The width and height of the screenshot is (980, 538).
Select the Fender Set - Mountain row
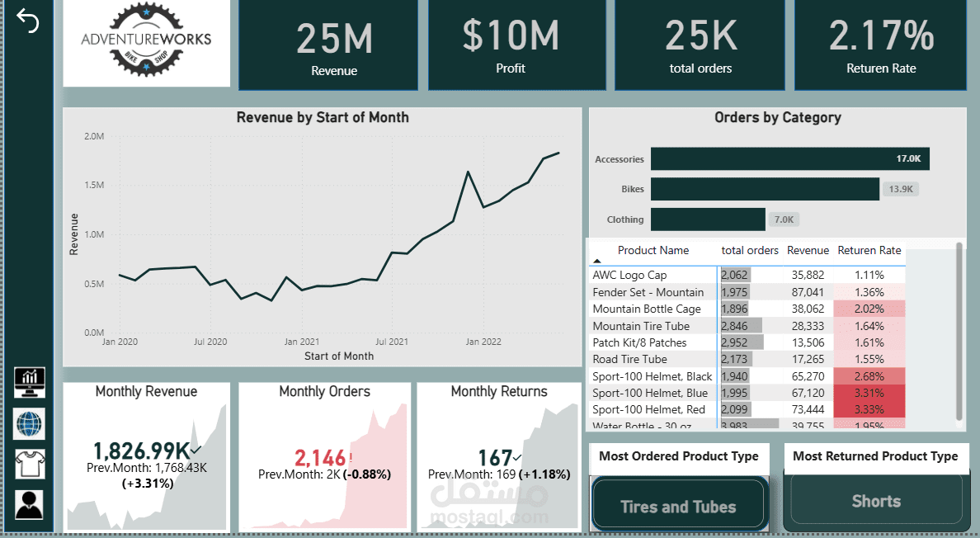[x=747, y=292]
